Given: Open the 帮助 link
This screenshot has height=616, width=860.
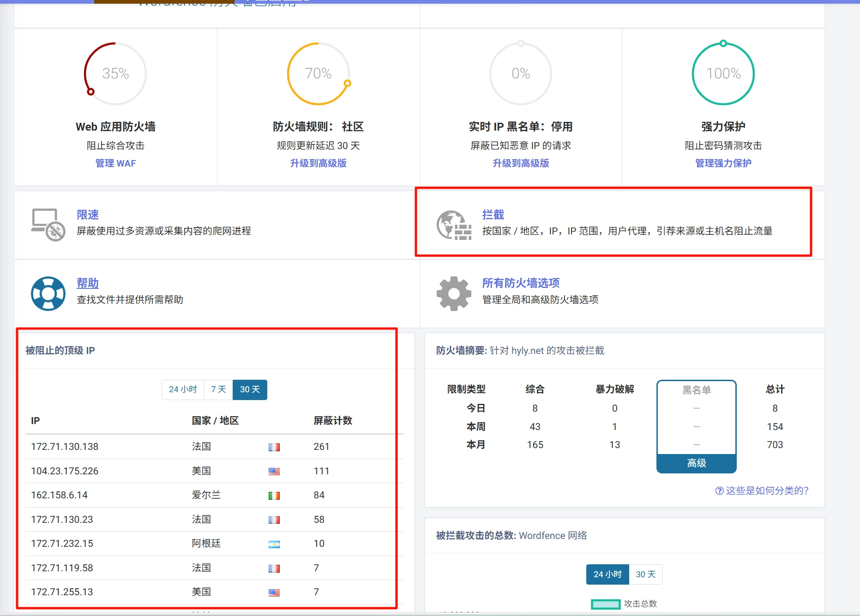Looking at the screenshot, I should pyautogui.click(x=88, y=283).
